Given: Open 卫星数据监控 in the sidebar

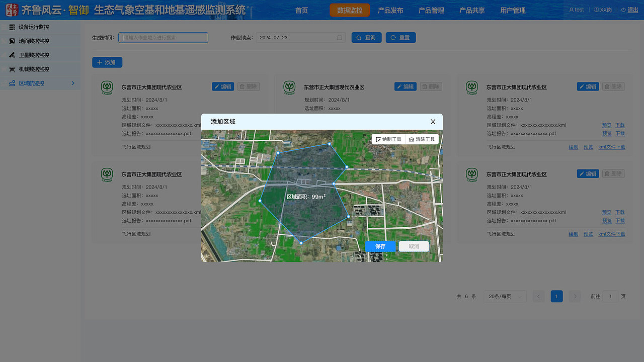Looking at the screenshot, I should [40, 55].
